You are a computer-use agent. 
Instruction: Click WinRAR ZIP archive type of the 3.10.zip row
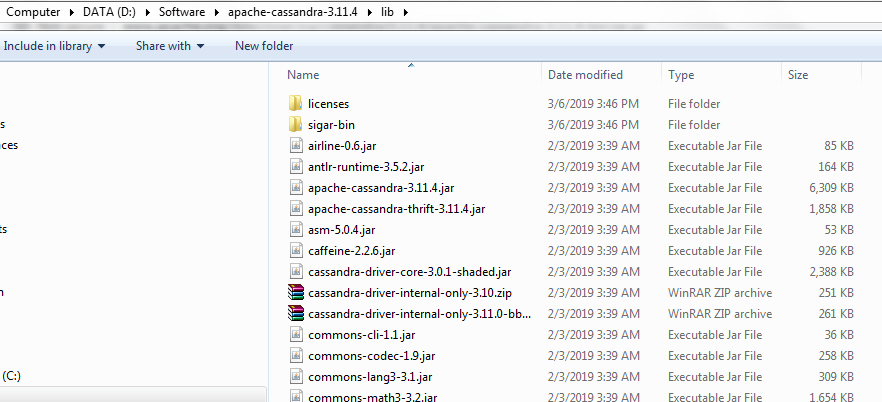(720, 293)
